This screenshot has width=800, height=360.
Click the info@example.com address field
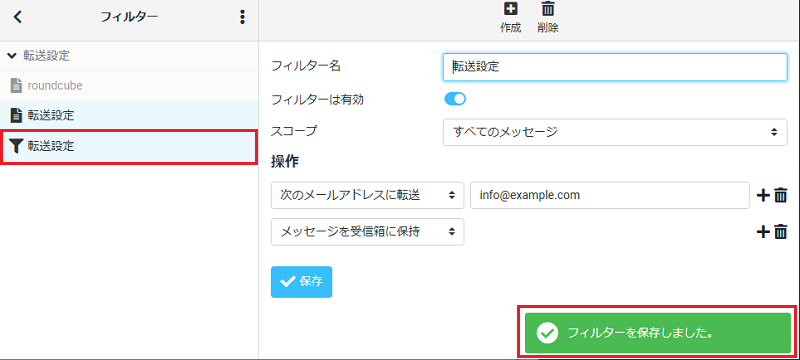(x=610, y=195)
